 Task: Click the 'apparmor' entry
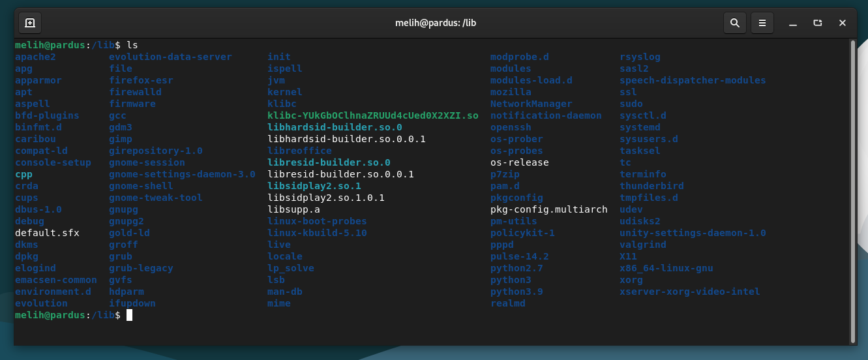[38, 80]
